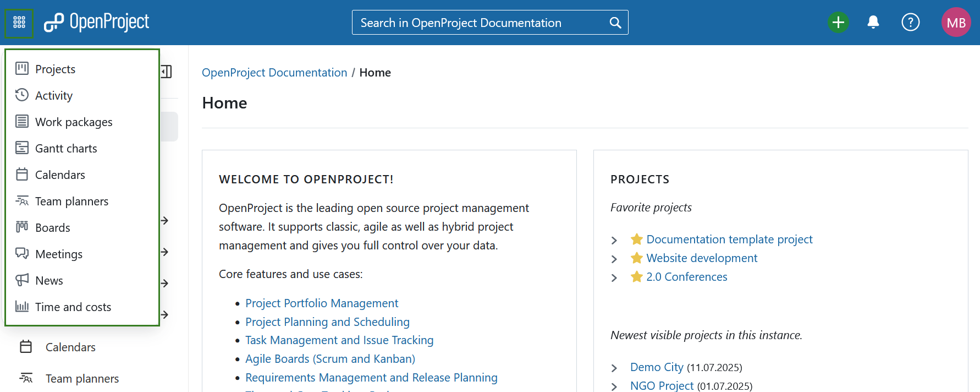
Task: Click Home in the breadcrumb
Action: click(375, 73)
